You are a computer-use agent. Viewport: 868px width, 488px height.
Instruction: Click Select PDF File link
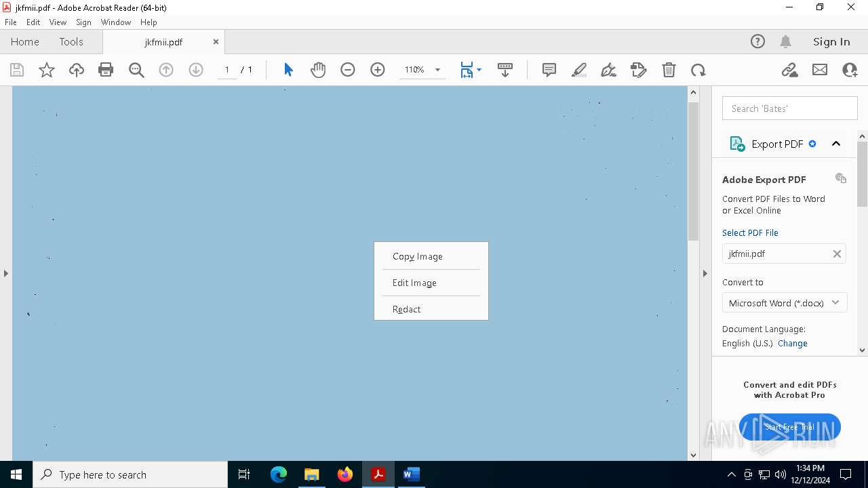click(x=750, y=232)
